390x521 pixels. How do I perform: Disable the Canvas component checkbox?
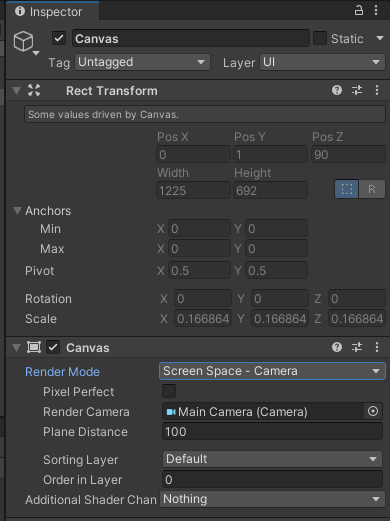pyautogui.click(x=53, y=347)
